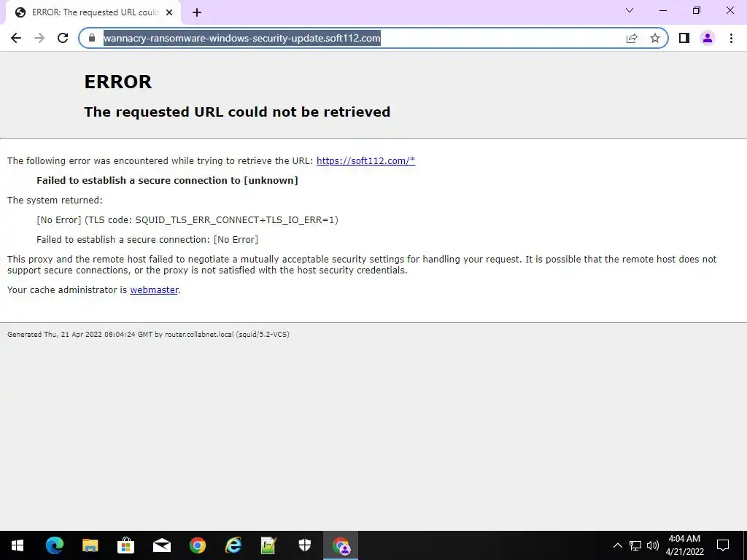Open the notification action center

point(723,545)
